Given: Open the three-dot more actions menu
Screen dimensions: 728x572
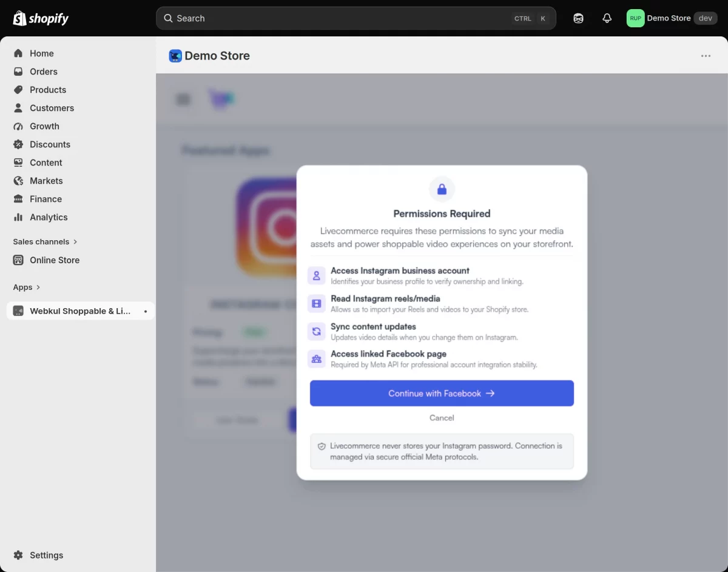Looking at the screenshot, I should click(706, 56).
